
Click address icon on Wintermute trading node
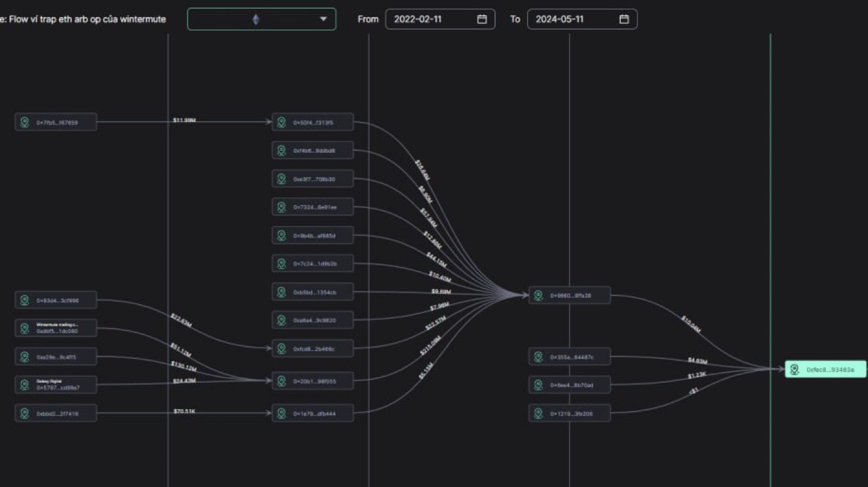pyautogui.click(x=25, y=328)
